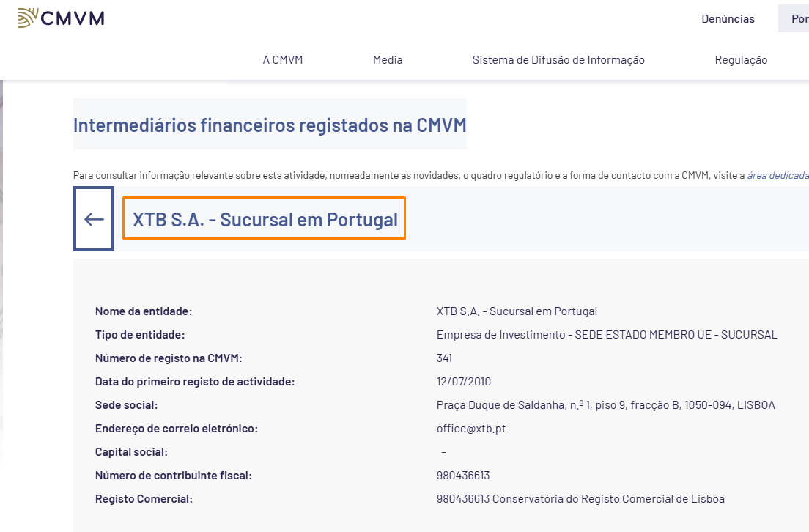Click the Praça Duque de Saldanha address
The image size is (809, 532).
click(606, 405)
